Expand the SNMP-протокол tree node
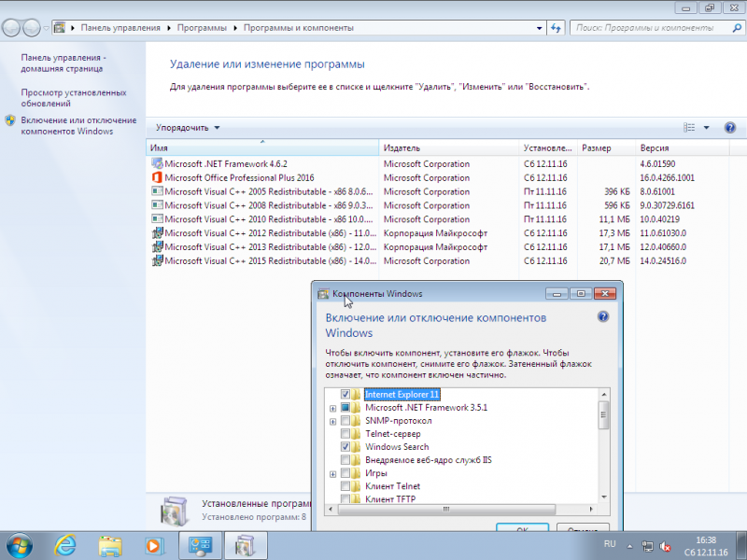The width and height of the screenshot is (747, 560). pyautogui.click(x=333, y=422)
